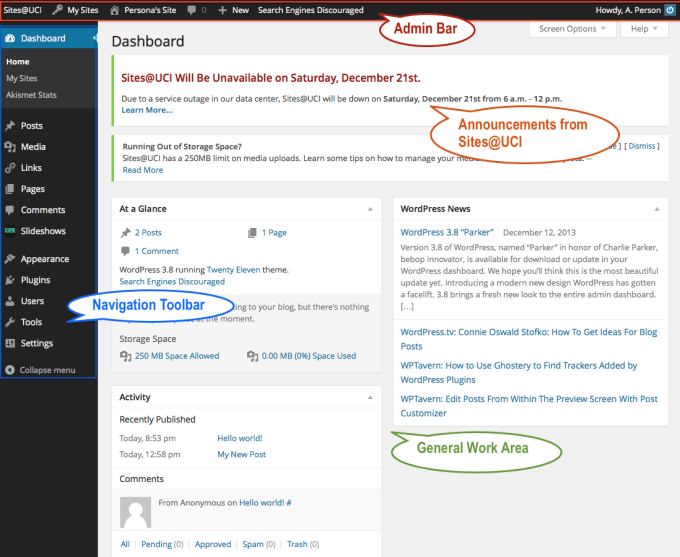Open Persona's Site in the admin bar

[x=143, y=10]
